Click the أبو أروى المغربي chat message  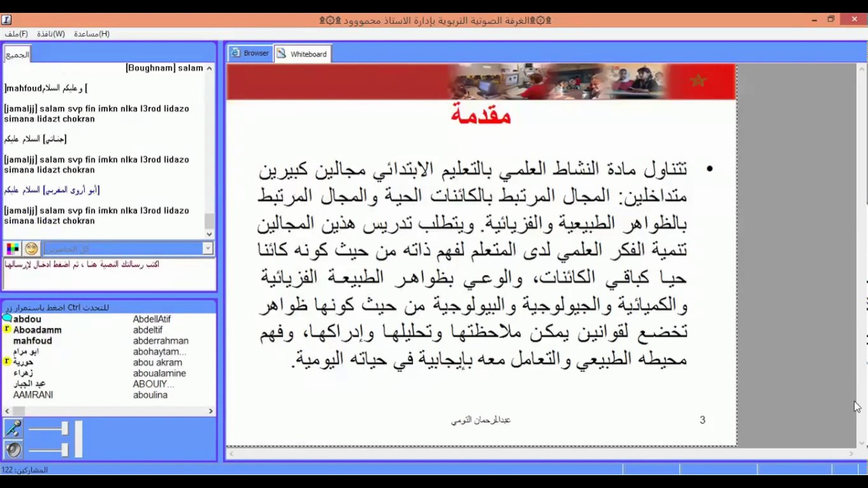click(52, 190)
